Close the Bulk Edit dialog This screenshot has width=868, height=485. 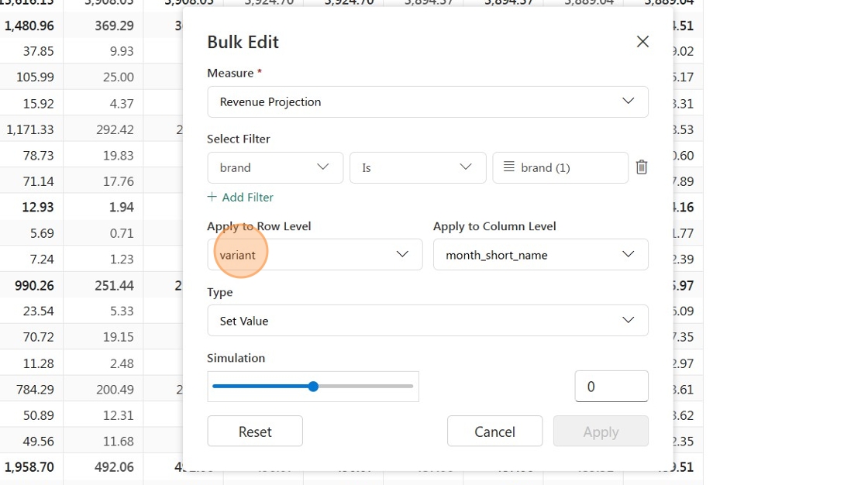642,42
